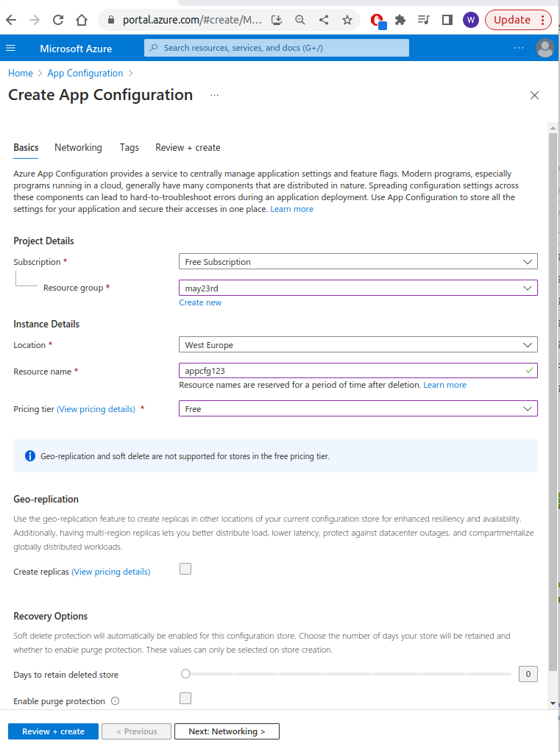560x752 pixels.
Task: Open the Pricing tier dropdown showing Free
Action: pyautogui.click(x=358, y=409)
